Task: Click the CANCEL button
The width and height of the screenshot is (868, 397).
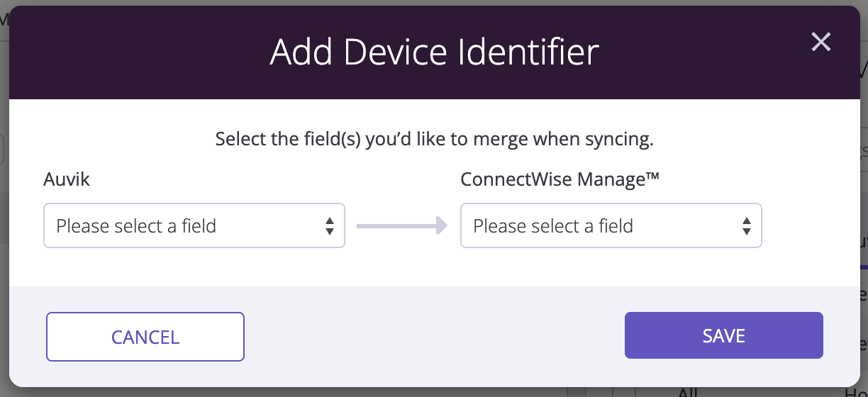Action: tap(145, 337)
